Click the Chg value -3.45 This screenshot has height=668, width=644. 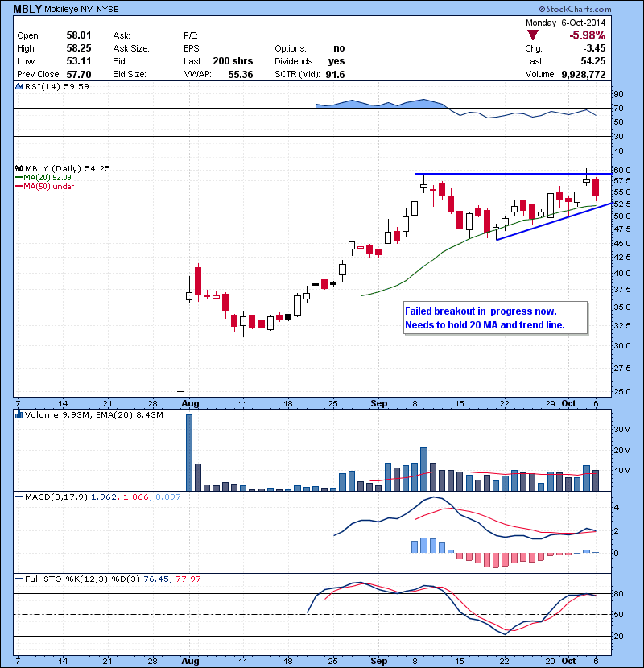coord(594,48)
